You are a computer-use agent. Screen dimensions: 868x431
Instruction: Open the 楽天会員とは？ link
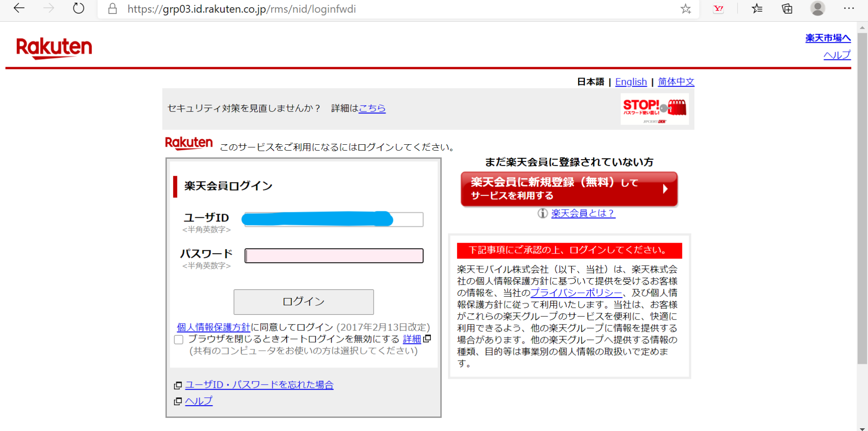click(x=583, y=213)
